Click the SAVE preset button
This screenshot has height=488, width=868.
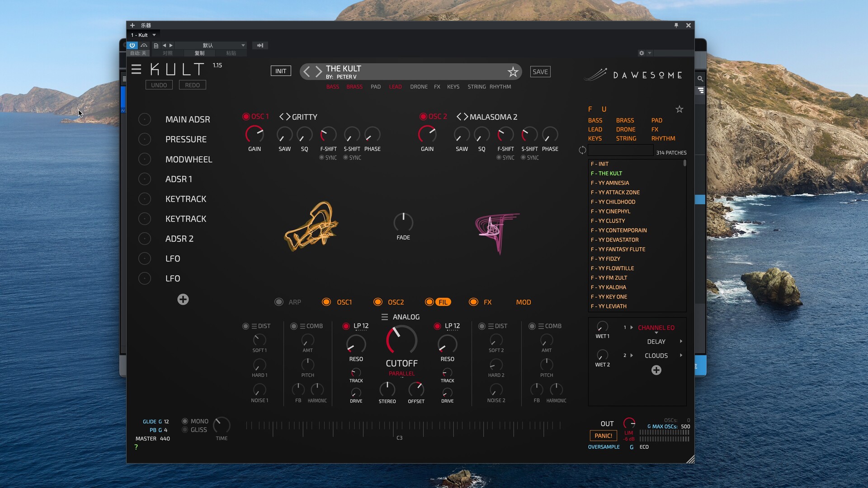tap(540, 72)
